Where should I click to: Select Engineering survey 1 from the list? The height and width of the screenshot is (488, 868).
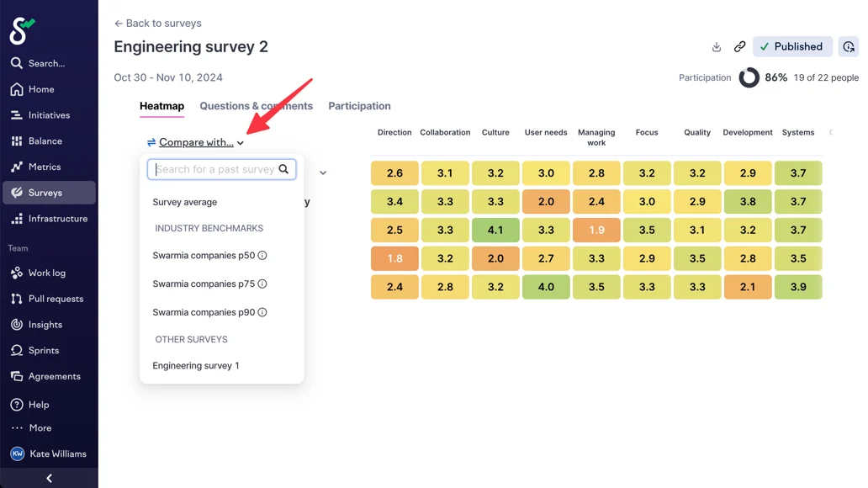196,366
